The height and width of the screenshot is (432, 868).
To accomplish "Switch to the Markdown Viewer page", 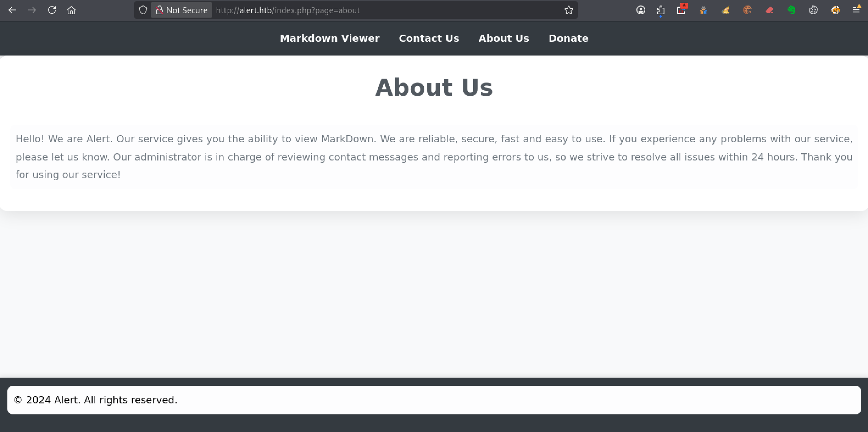I will click(x=330, y=38).
